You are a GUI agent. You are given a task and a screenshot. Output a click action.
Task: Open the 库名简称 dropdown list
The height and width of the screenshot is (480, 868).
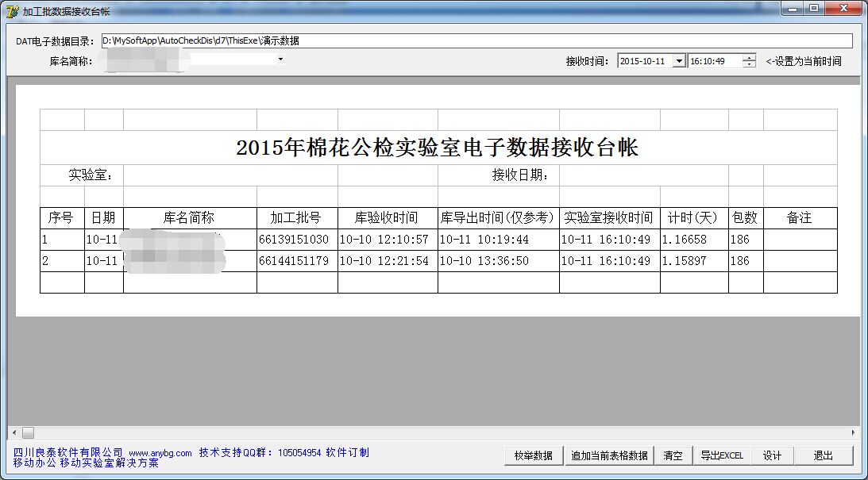[280, 60]
